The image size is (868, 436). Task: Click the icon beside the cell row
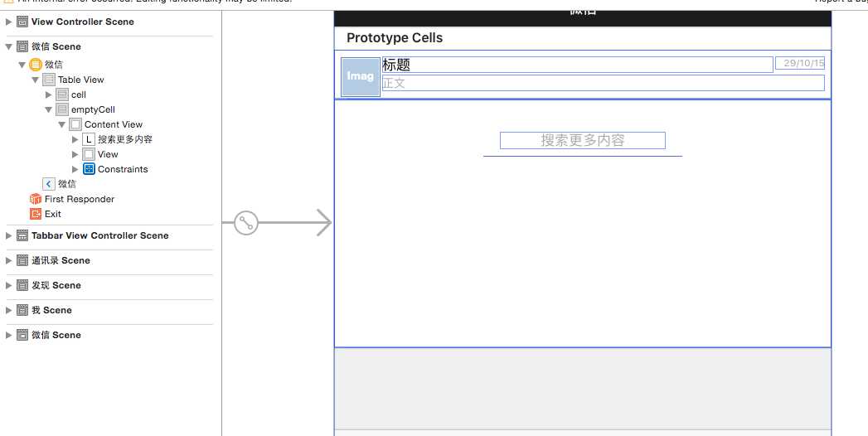[x=62, y=94]
